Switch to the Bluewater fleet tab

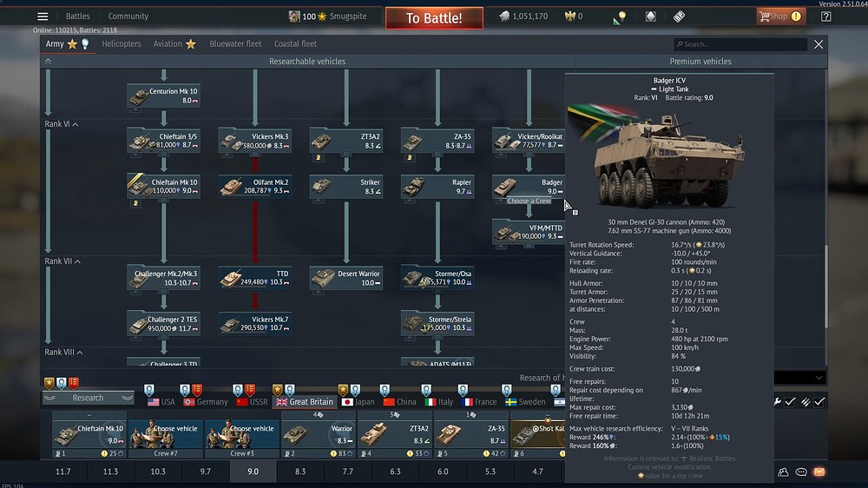tap(235, 44)
